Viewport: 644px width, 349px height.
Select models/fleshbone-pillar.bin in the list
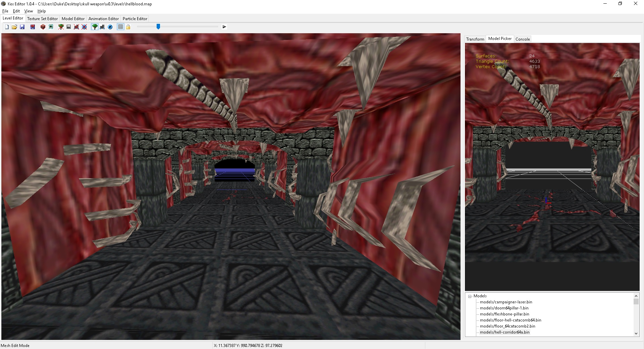click(x=504, y=314)
